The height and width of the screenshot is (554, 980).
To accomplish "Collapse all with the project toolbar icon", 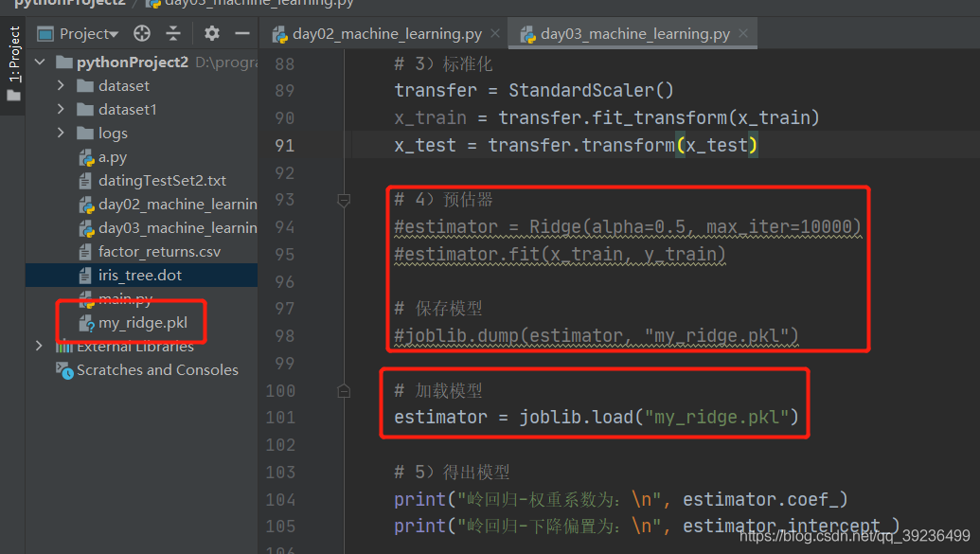I will 173,33.
